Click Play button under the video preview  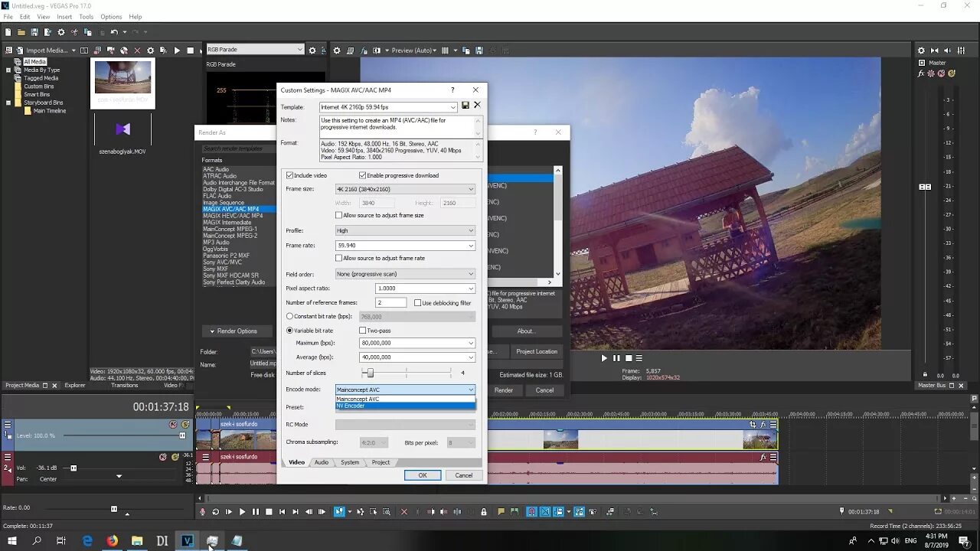[x=604, y=358]
